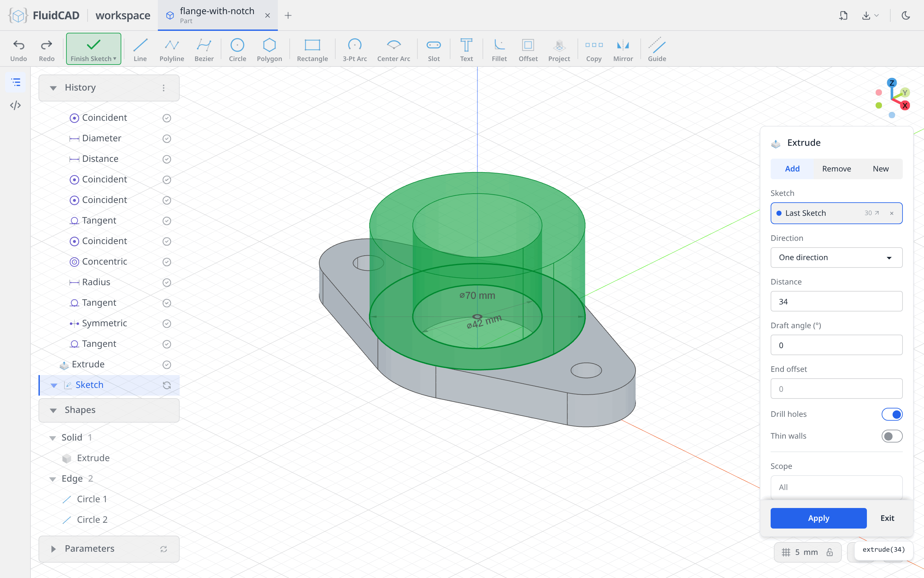This screenshot has height=578, width=924.
Task: Select the Circle tool
Action: (237, 50)
